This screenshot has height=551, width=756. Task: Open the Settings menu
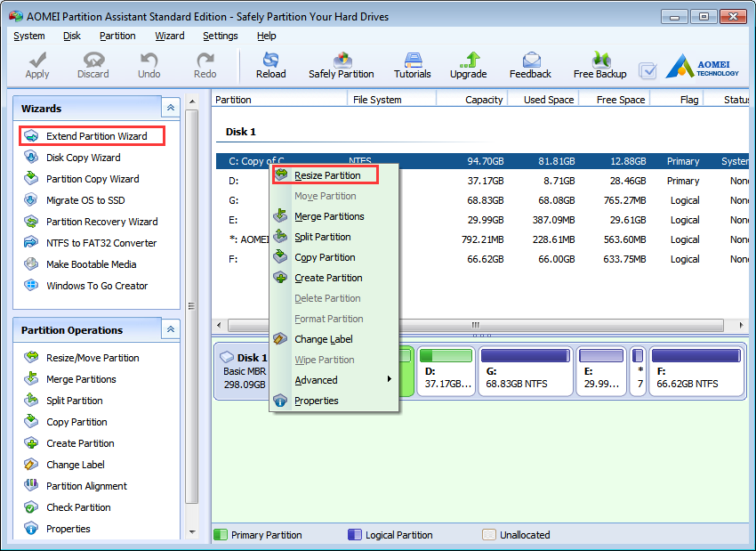coord(221,36)
